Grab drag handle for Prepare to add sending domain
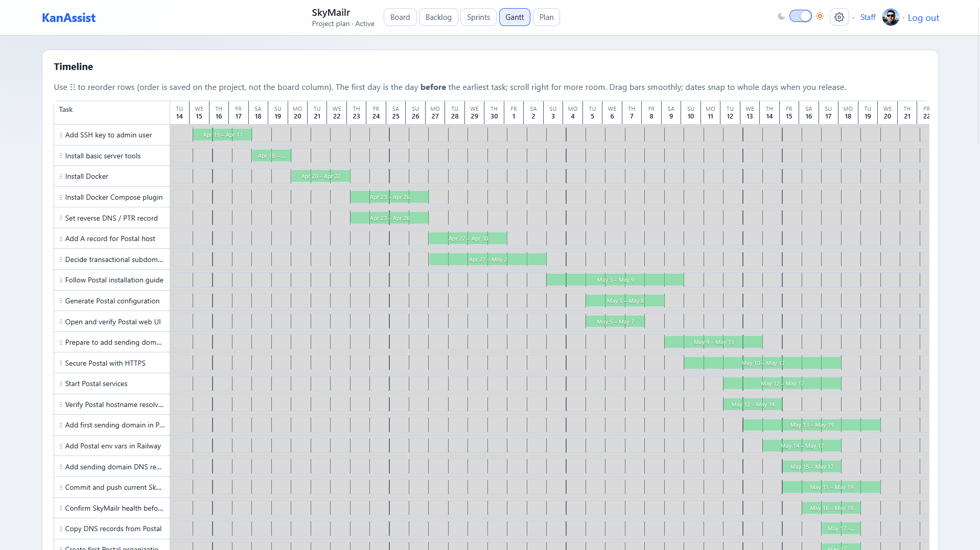 coord(61,343)
